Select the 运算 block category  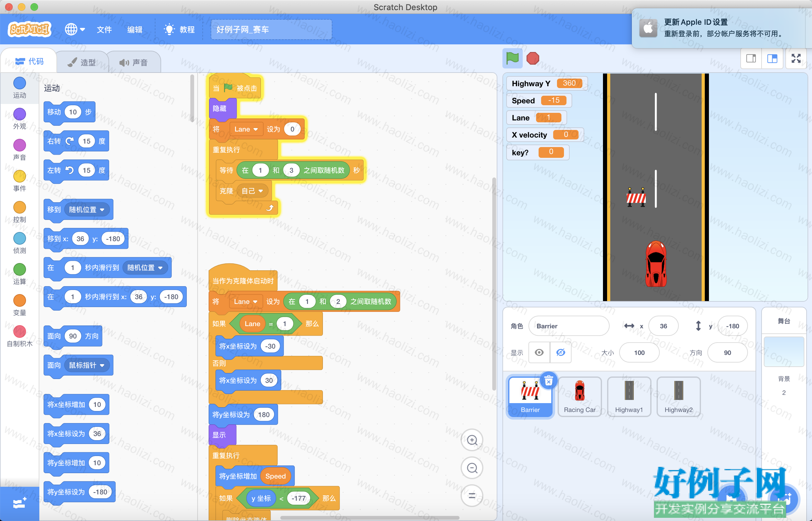tap(20, 274)
